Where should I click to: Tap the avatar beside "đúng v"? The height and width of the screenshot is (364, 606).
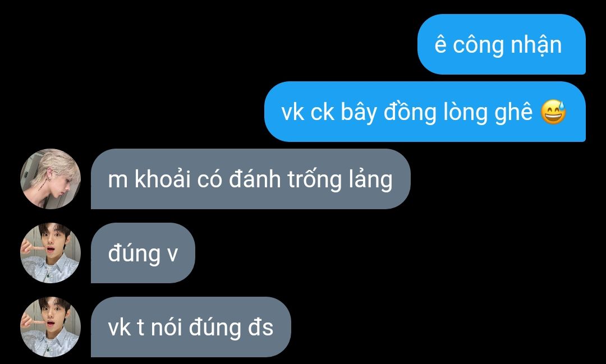click(x=50, y=253)
